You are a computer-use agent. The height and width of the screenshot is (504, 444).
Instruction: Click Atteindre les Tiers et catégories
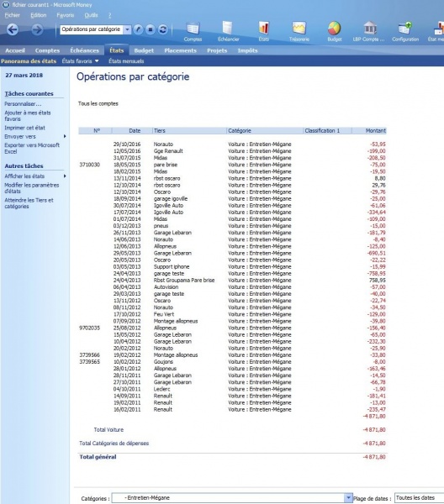click(x=29, y=203)
